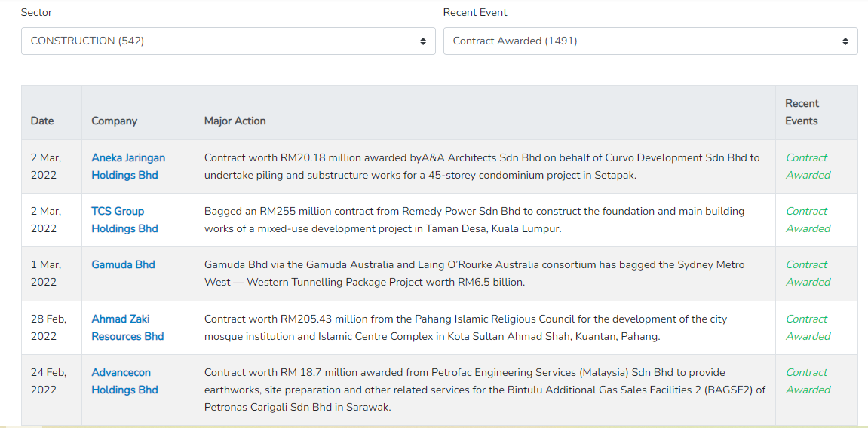This screenshot has width=868, height=428.
Task: Click the Sector dropdown arrow icon
Action: click(x=423, y=41)
